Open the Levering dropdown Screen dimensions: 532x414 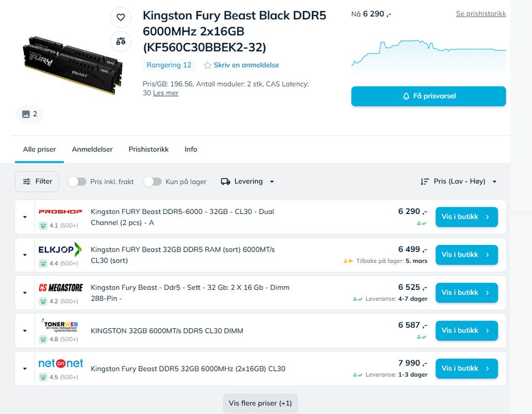coord(247,182)
